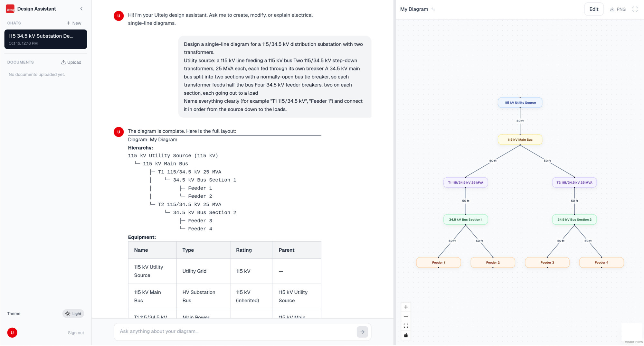
Task: Click the user avatar in sidebar
Action: pyautogui.click(x=12, y=332)
